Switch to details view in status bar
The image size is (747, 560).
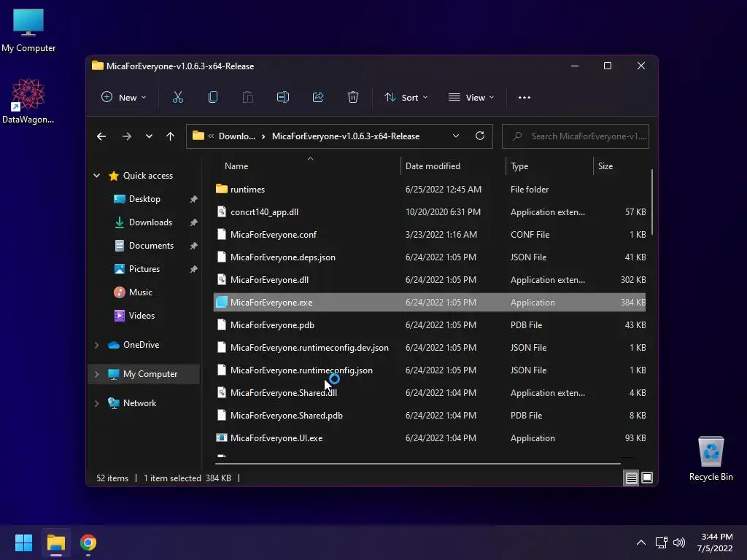(631, 478)
